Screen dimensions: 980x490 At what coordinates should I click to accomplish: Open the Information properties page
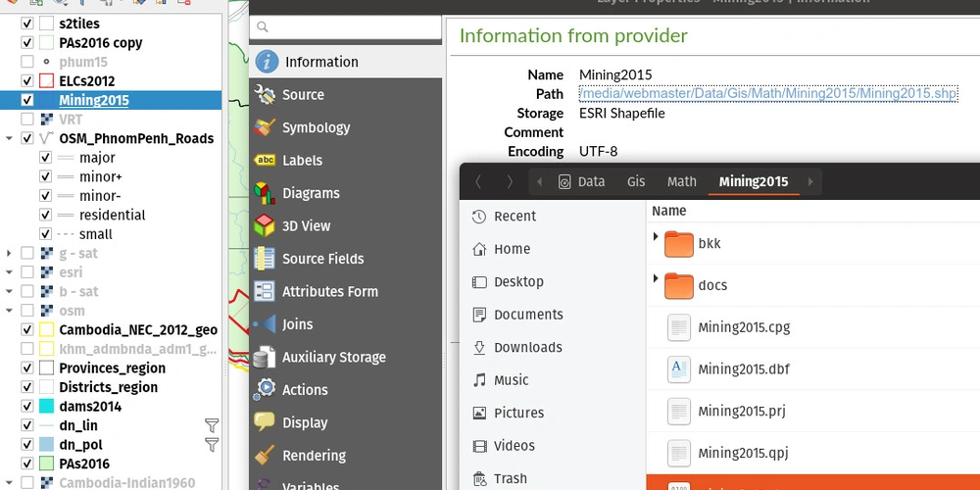point(345,61)
